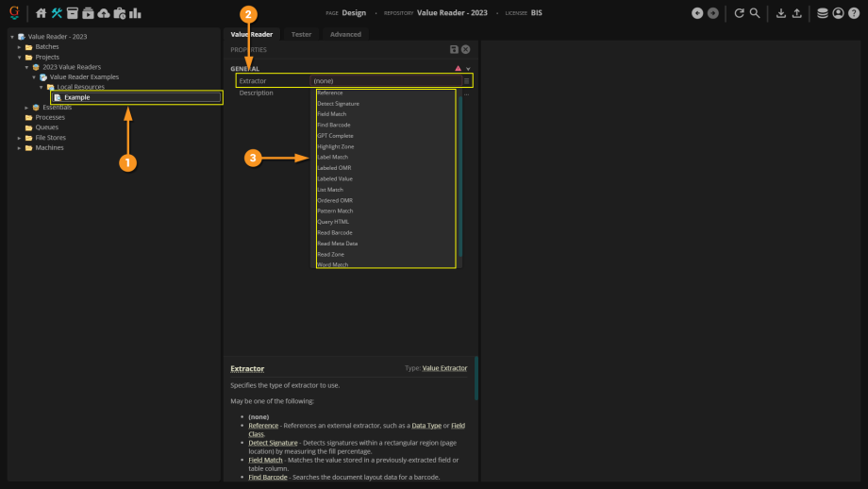Collapse the Projects folder node

click(19, 58)
